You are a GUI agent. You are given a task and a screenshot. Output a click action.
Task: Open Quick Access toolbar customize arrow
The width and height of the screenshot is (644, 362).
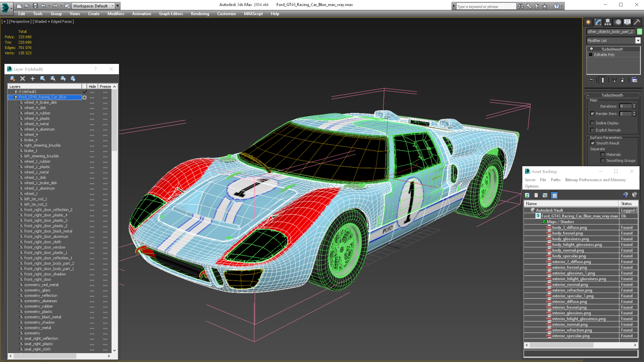[x=118, y=6]
